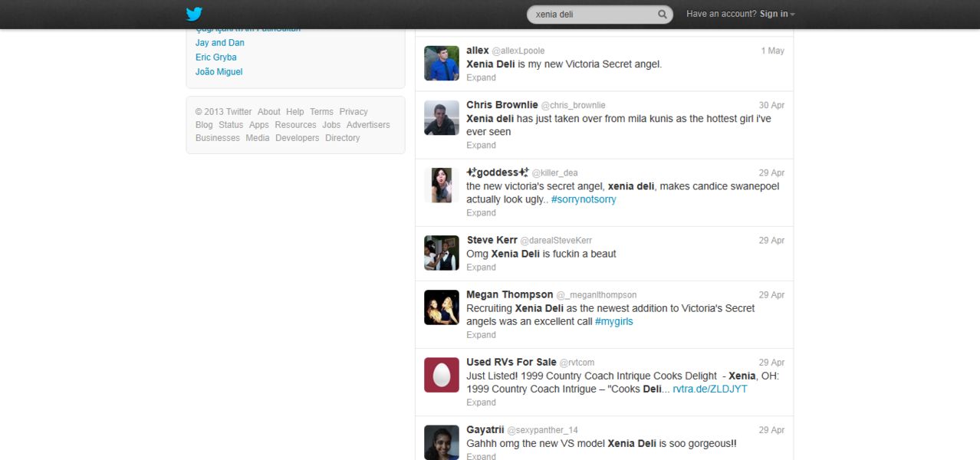Viewport: 980px width, 460px height.
Task: Open the Help footer link
Action: pos(295,112)
